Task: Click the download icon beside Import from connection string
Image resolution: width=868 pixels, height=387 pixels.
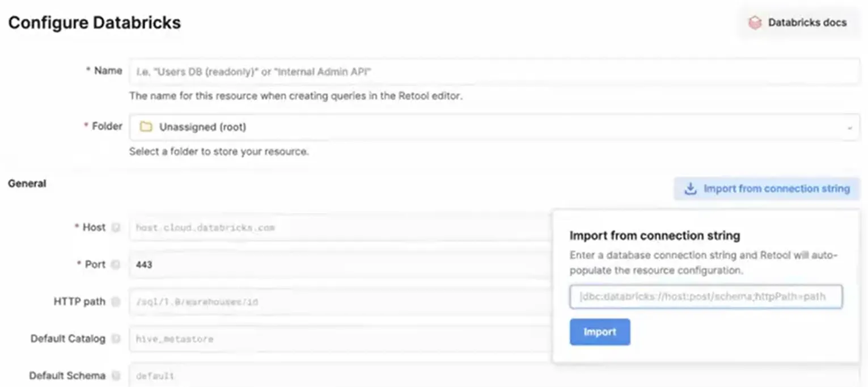Action: coord(690,189)
